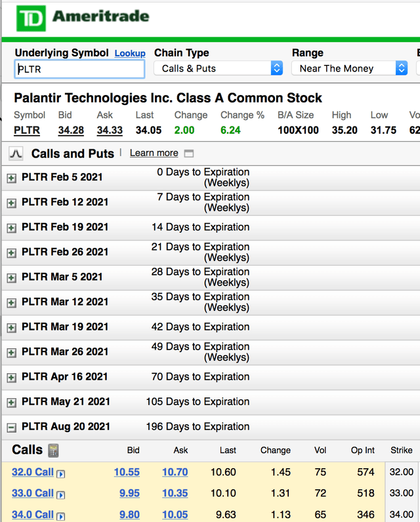Select the 34.00 strike cell
420x522 pixels.
(x=402, y=514)
